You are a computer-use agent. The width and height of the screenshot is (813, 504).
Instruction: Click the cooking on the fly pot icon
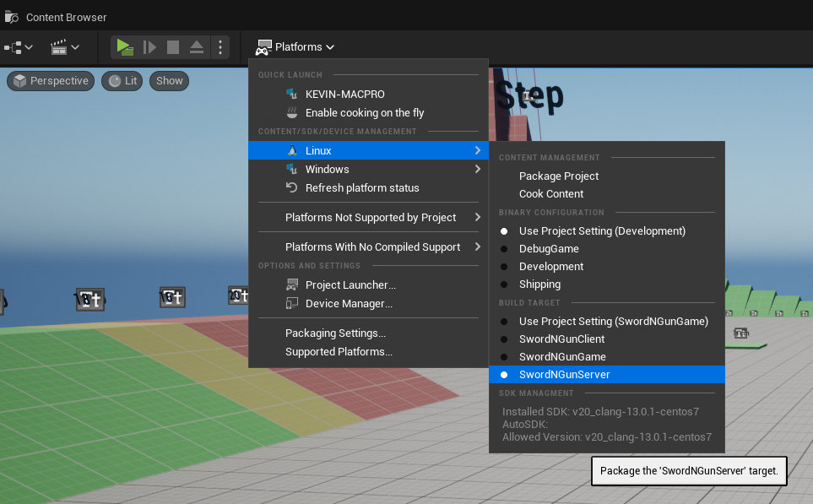[x=292, y=112]
